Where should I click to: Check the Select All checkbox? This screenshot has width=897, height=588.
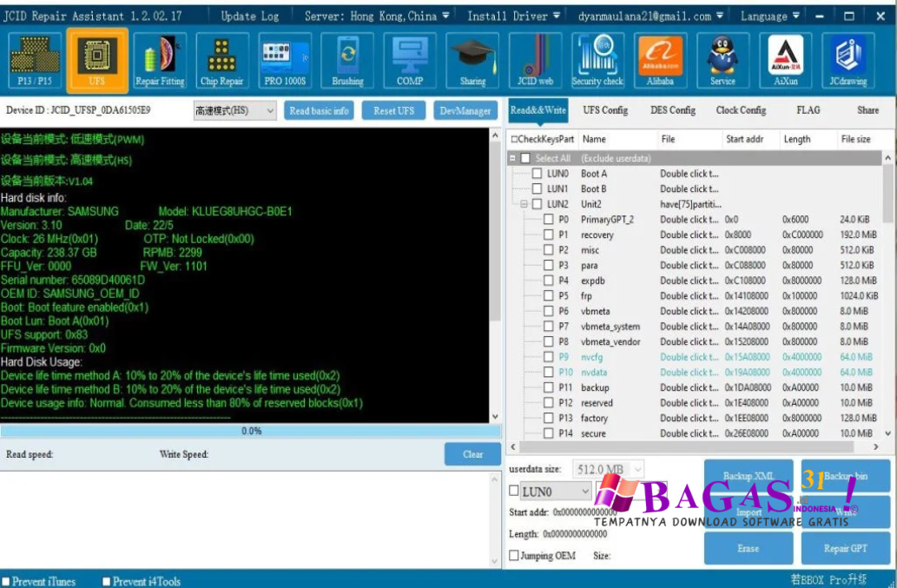point(525,158)
